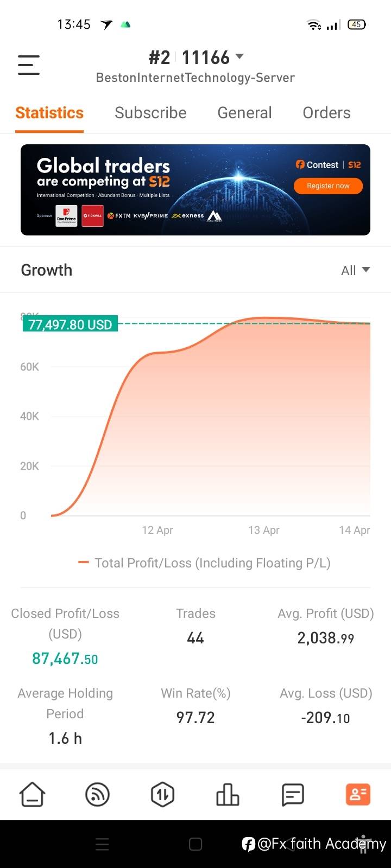Open the All time range dropdown
The width and height of the screenshot is (391, 868).
click(x=355, y=270)
